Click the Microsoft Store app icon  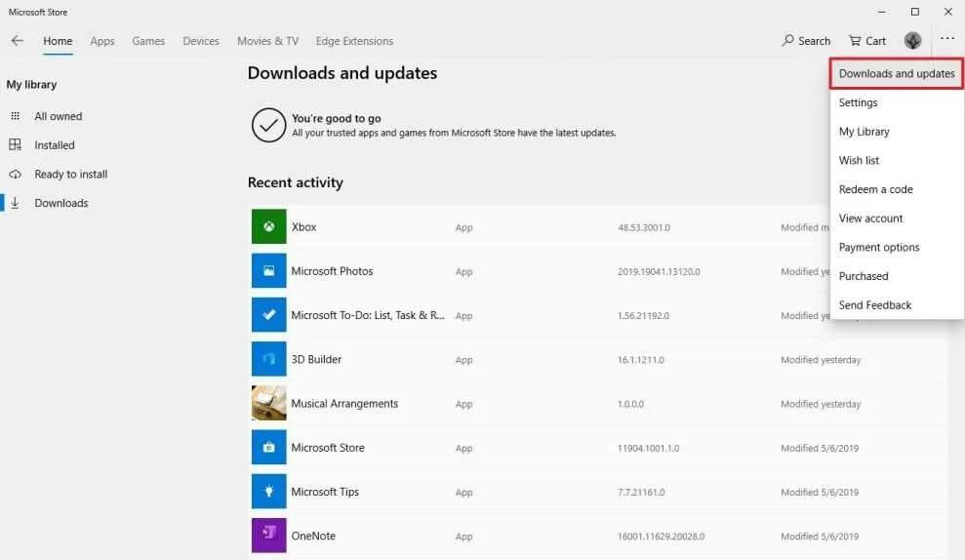pos(269,448)
